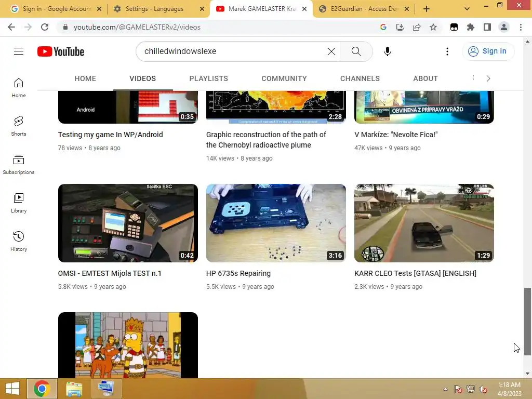Image resolution: width=532 pixels, height=399 pixels.
Task: Open the PLAYLISTS channel tab
Action: click(x=209, y=78)
